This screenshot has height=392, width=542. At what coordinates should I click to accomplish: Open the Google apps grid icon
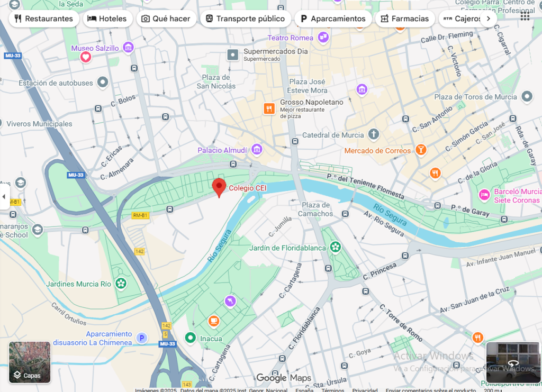pos(525,16)
